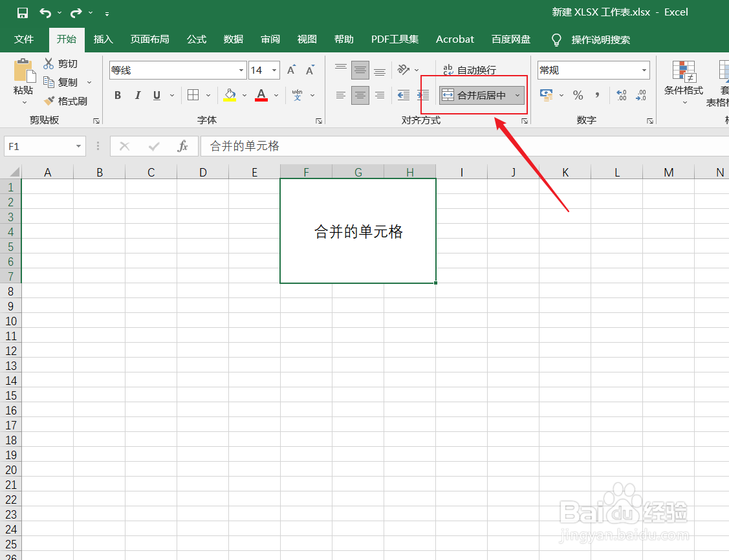Open the fill color palette arrow
Screen dimensions: 729x560
tap(245, 95)
